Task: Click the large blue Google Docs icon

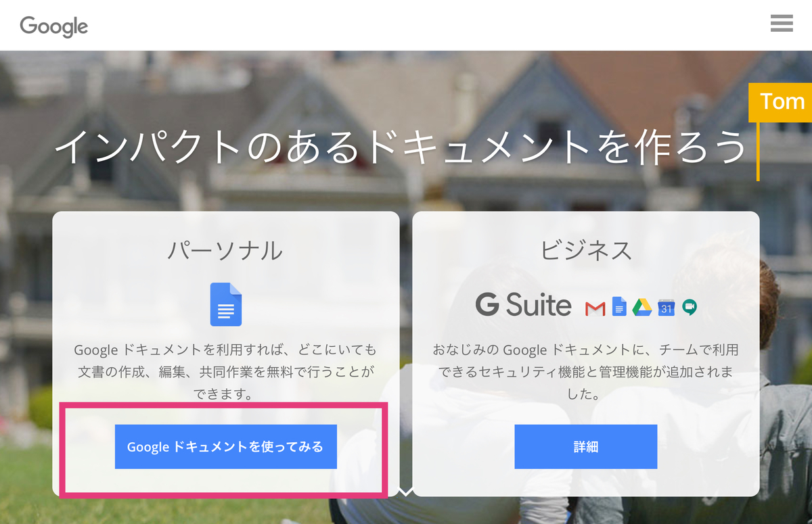Action: [226, 304]
